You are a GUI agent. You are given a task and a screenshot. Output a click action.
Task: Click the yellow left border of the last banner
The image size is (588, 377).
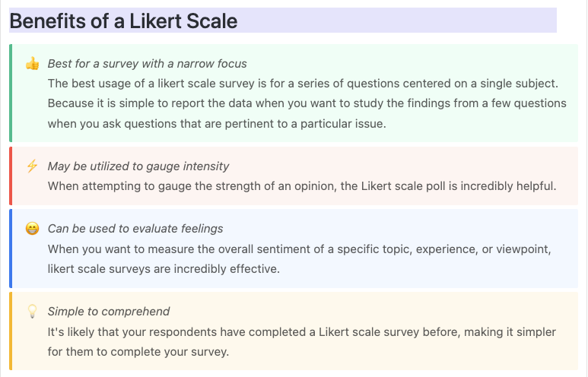tap(11, 331)
